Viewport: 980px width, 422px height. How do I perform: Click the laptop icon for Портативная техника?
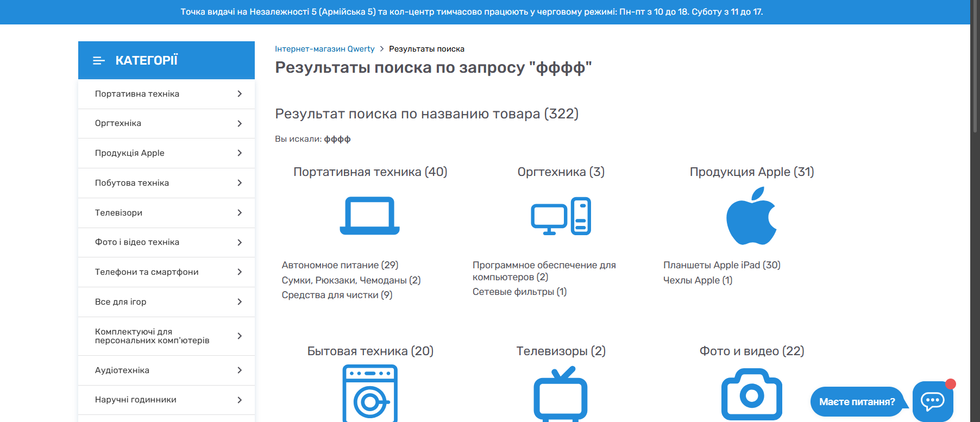(x=369, y=216)
